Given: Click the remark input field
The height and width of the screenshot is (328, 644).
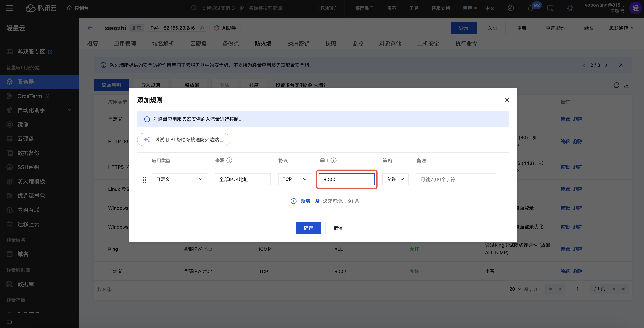Looking at the screenshot, I should (x=456, y=179).
